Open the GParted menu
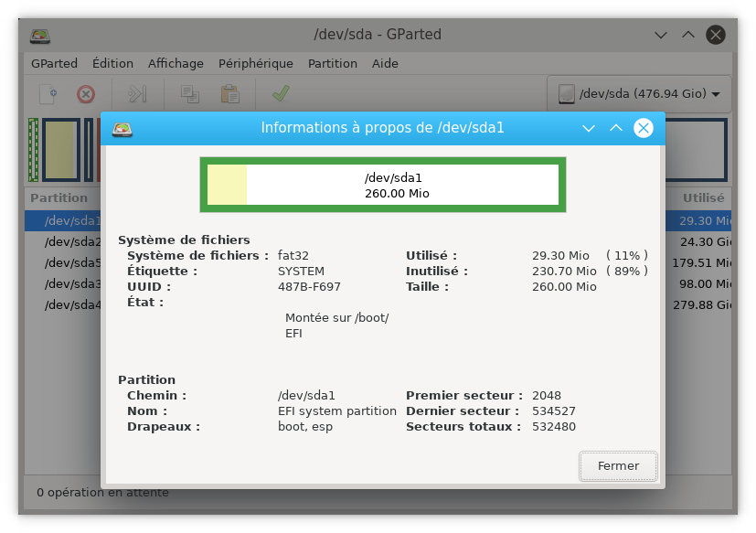Viewport: 756px width, 533px height. pos(54,63)
